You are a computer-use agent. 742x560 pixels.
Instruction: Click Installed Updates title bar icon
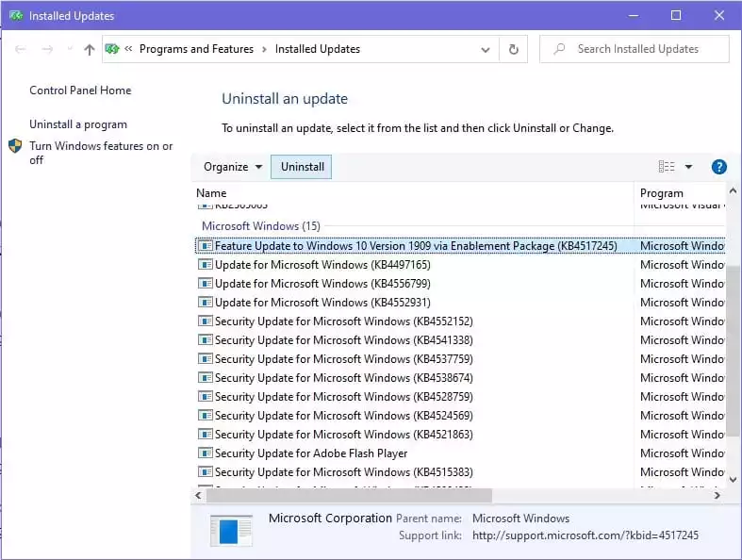[16, 16]
